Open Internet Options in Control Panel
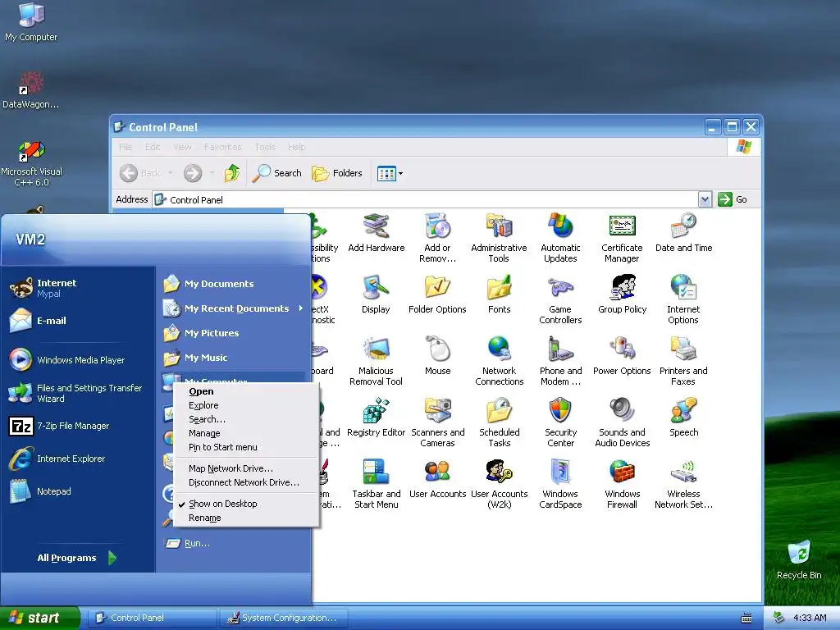 [683, 299]
